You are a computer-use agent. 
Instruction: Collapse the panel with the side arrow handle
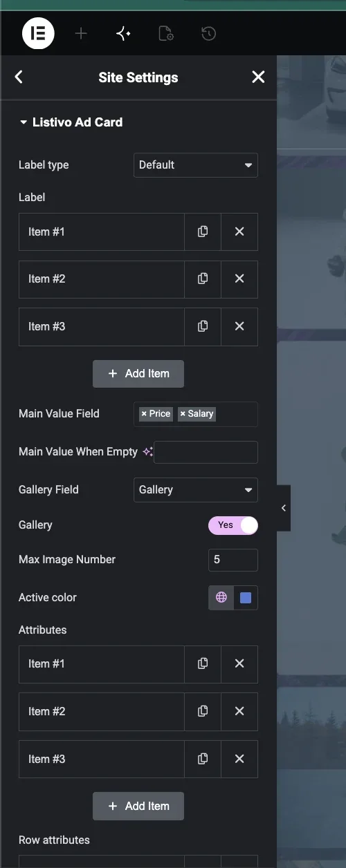click(x=283, y=508)
